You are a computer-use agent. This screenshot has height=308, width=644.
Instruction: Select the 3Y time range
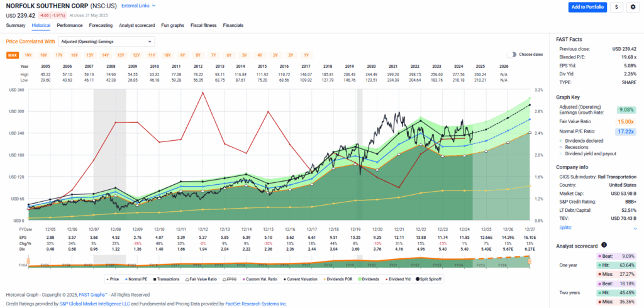(x=275, y=55)
